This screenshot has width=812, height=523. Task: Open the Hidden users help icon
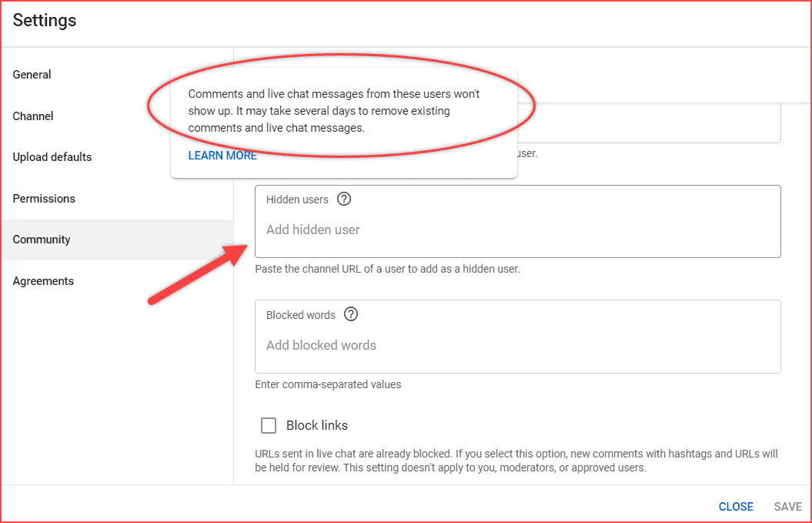(344, 199)
